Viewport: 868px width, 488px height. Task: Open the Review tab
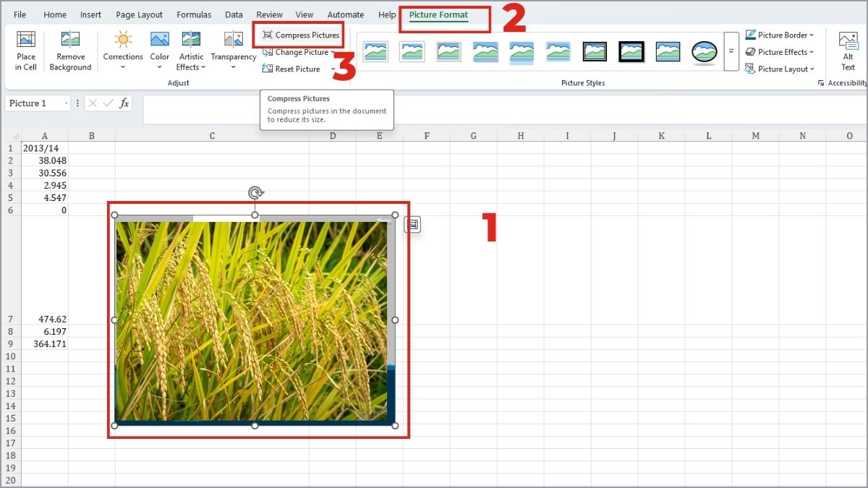[270, 14]
